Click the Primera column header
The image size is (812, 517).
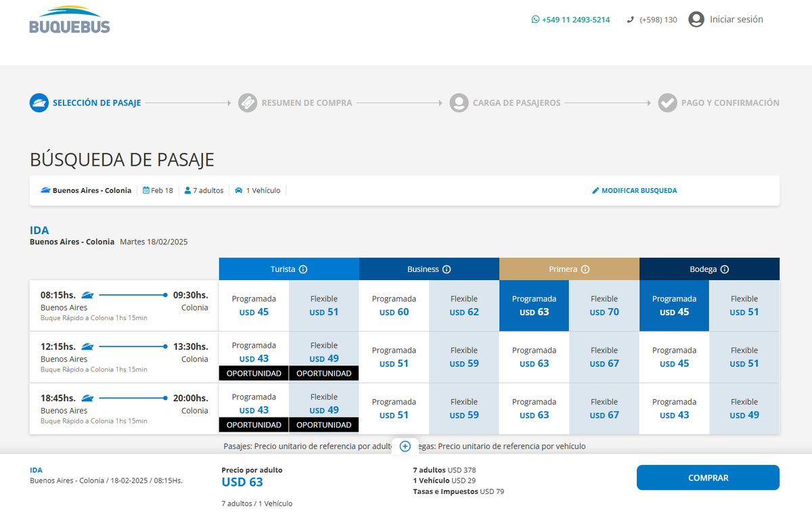pyautogui.click(x=569, y=269)
